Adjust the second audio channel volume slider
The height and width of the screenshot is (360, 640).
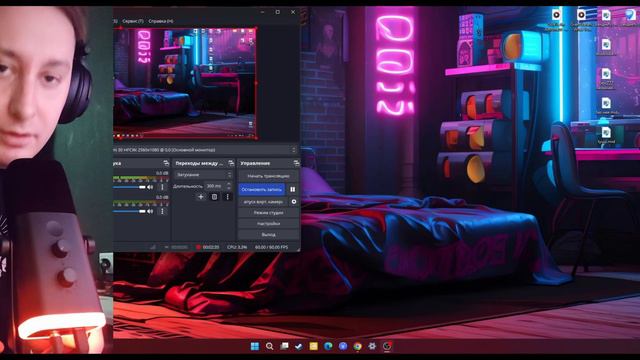click(x=129, y=211)
